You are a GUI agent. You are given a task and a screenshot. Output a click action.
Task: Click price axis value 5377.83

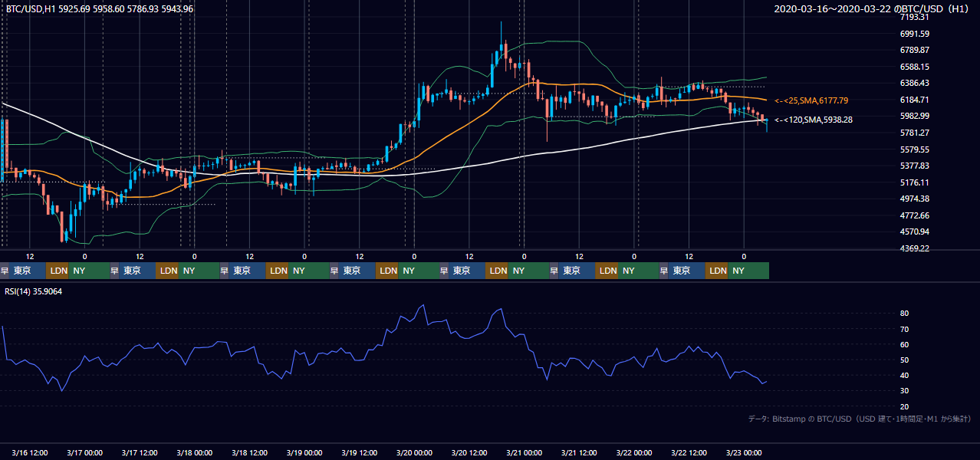pyautogui.click(x=914, y=166)
